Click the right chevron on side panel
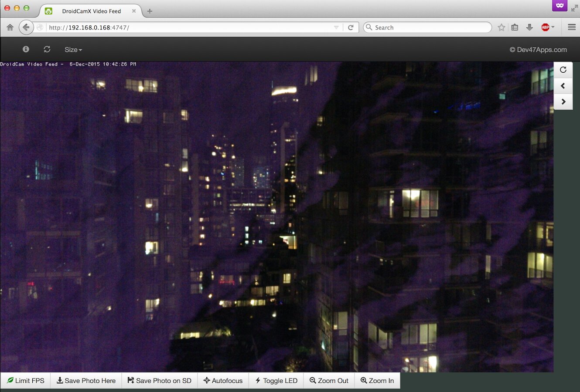Image resolution: width=580 pixels, height=392 pixels. click(563, 101)
